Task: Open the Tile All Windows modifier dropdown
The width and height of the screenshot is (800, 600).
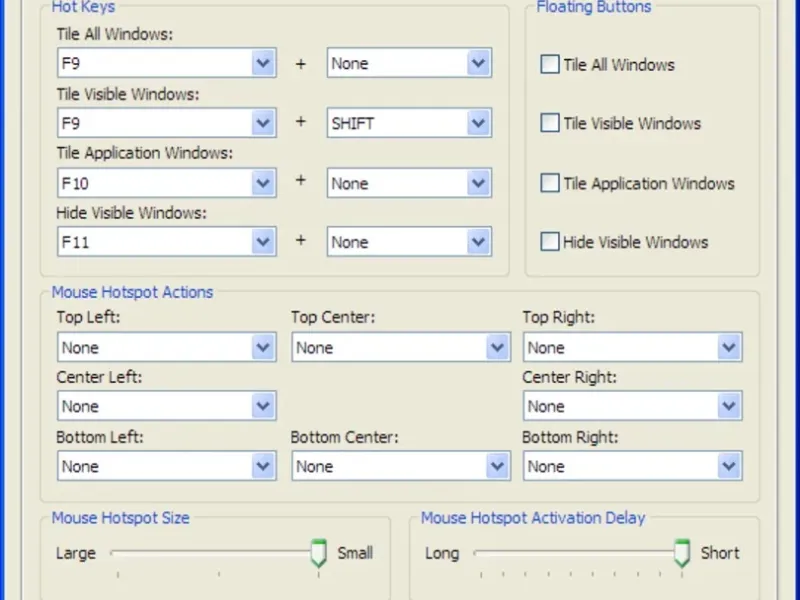Action: (x=478, y=64)
